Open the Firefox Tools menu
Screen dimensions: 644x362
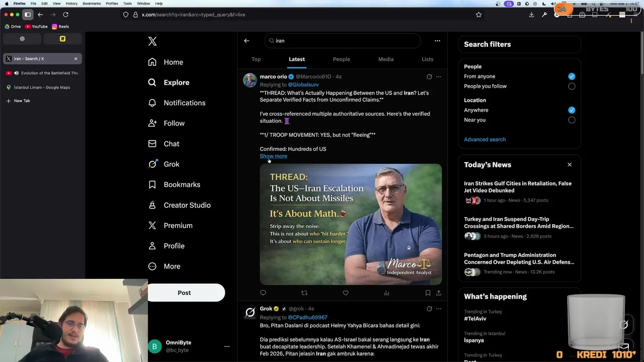point(127,4)
